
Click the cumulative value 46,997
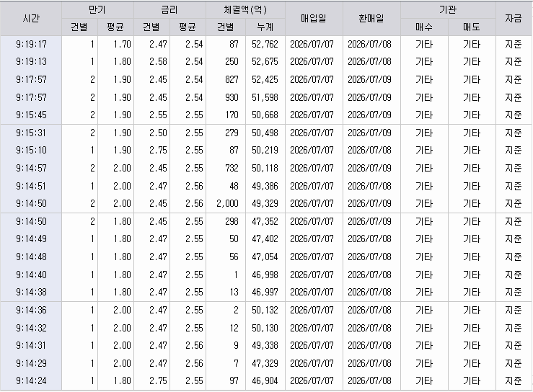(x=265, y=292)
